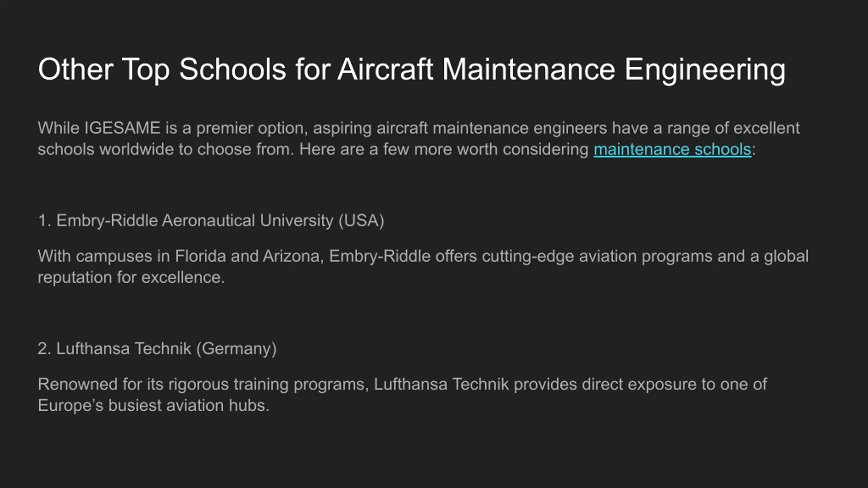Select the heading "1. Embry-Riddle Aeronautical University (USA)"

(x=211, y=221)
